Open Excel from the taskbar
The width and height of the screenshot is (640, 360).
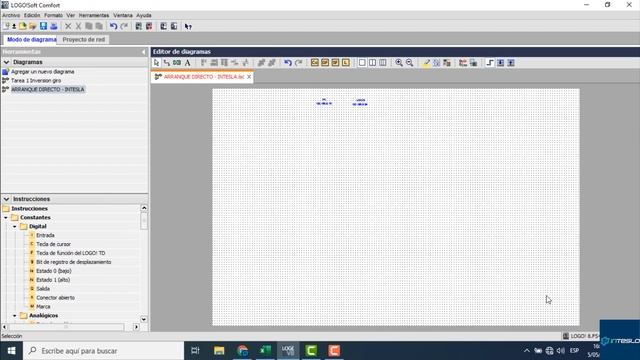[x=265, y=351]
